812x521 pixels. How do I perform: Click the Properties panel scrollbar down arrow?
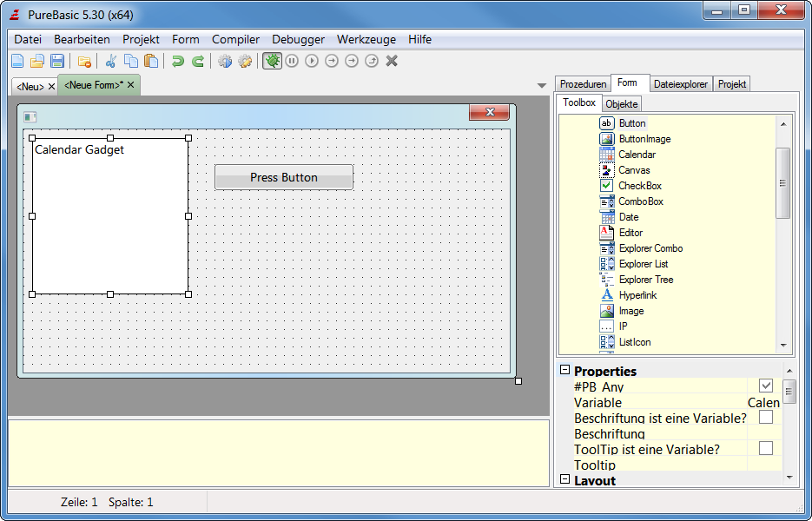click(789, 478)
